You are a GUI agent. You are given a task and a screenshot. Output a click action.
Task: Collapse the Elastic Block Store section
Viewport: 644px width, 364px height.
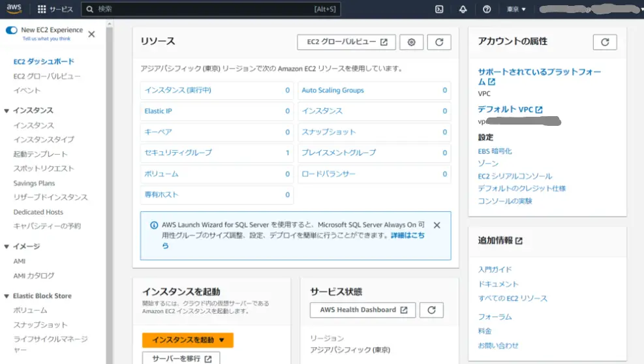7,296
